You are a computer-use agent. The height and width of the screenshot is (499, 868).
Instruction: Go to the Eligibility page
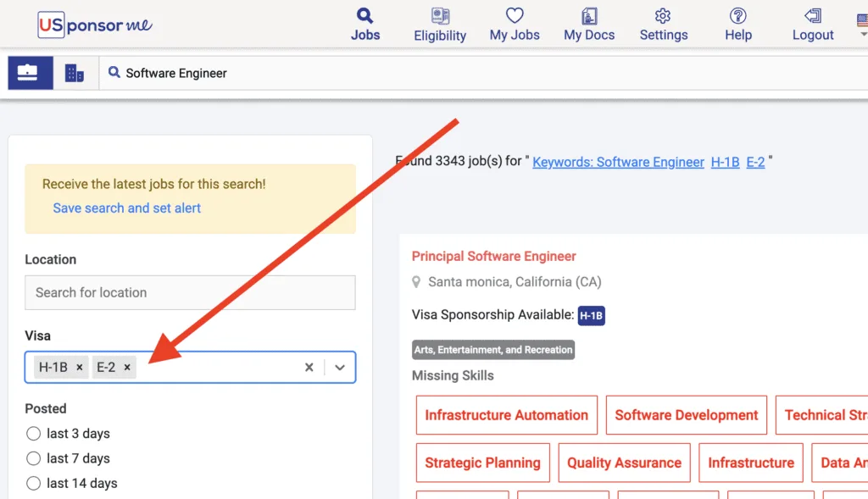click(x=440, y=25)
